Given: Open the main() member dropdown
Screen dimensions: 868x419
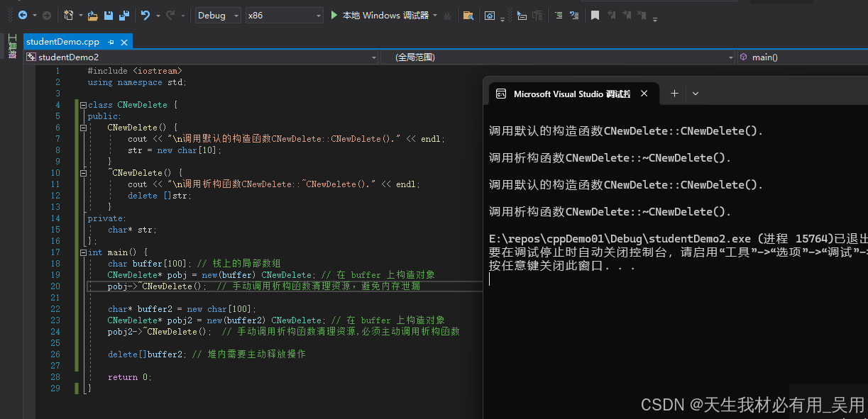Looking at the screenshot, I should [x=803, y=57].
